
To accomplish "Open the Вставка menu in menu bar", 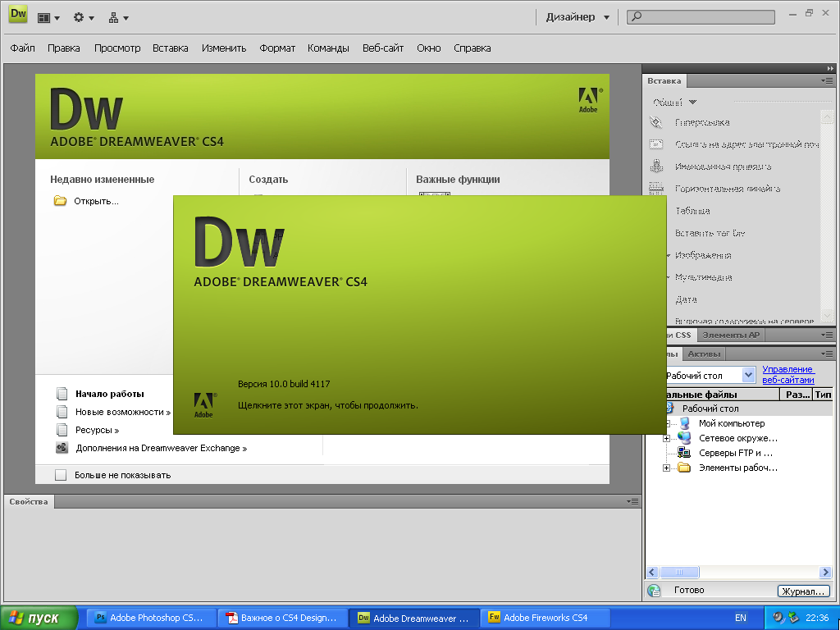I will 171,48.
